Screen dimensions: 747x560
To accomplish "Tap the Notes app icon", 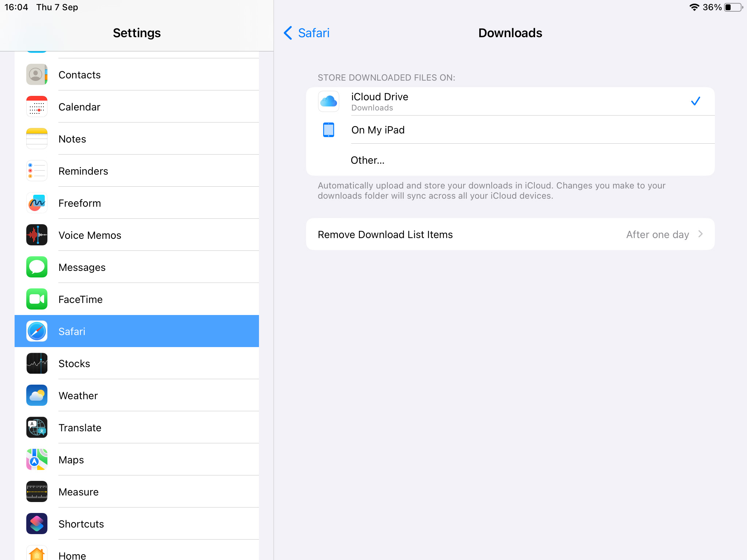I will [37, 139].
